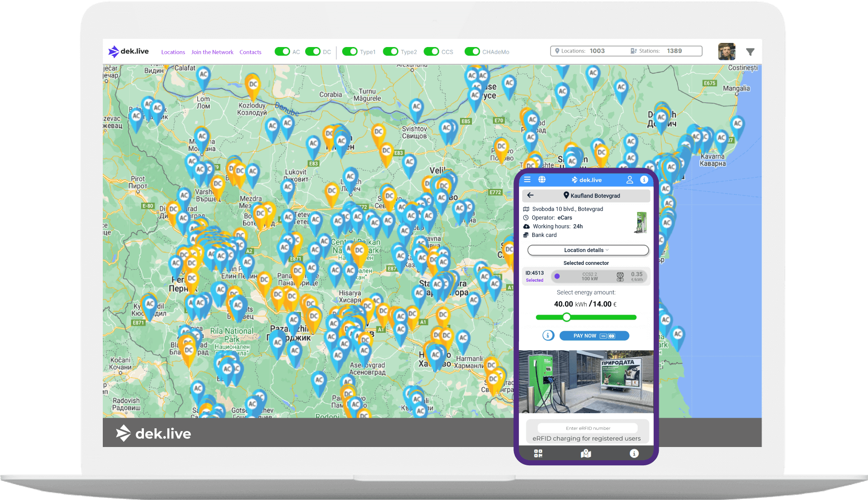Screen dimensions: 868x500
Task: Open the map icon in bottom bar
Action: tap(586, 453)
